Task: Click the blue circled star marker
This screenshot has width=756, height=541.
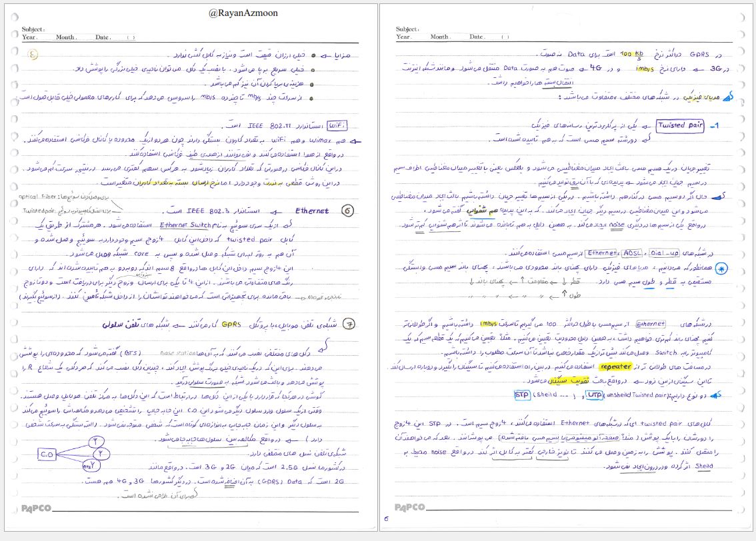Action: pyautogui.click(x=721, y=269)
